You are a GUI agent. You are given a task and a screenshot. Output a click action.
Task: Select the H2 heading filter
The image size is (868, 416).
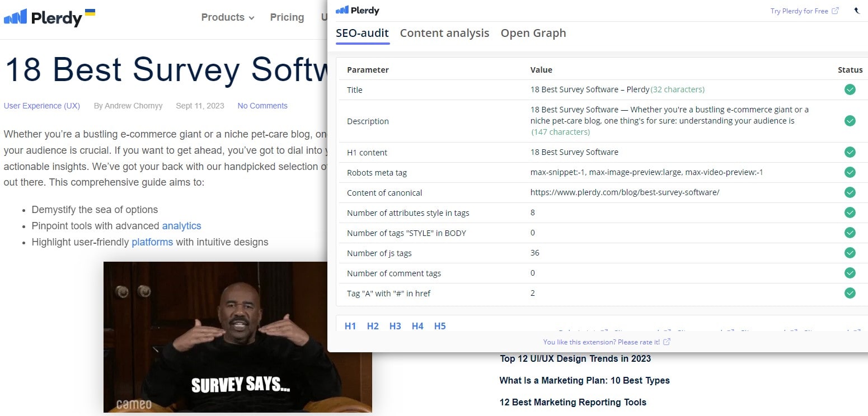tap(373, 326)
